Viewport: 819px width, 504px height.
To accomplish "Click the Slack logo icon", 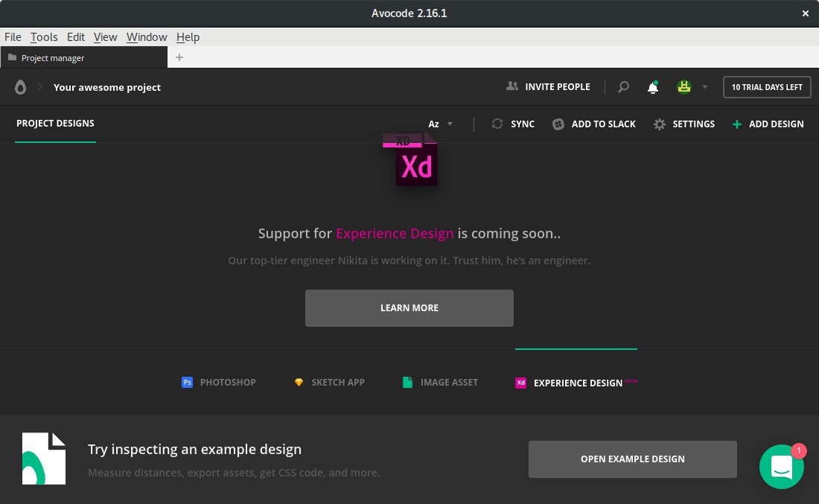I will 558,124.
